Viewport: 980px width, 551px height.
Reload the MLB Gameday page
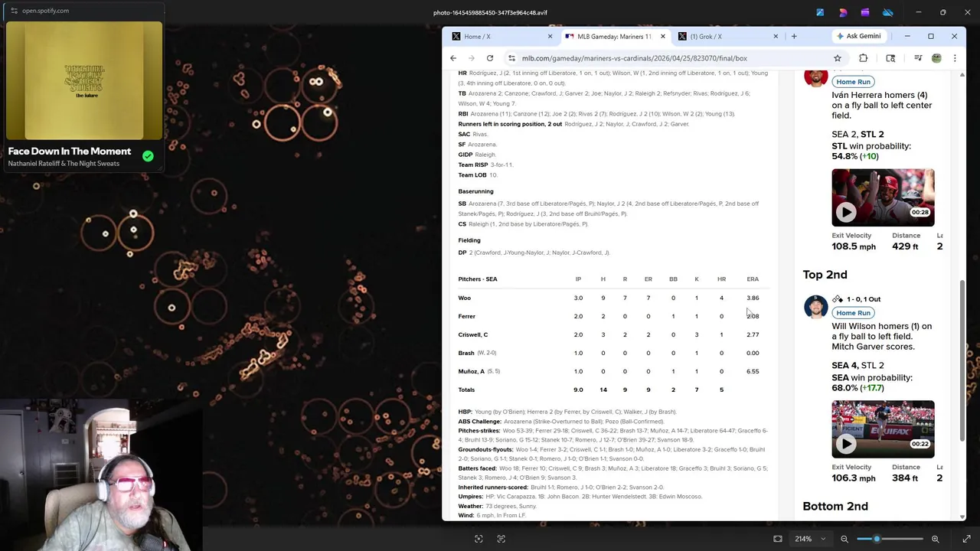[x=490, y=58]
